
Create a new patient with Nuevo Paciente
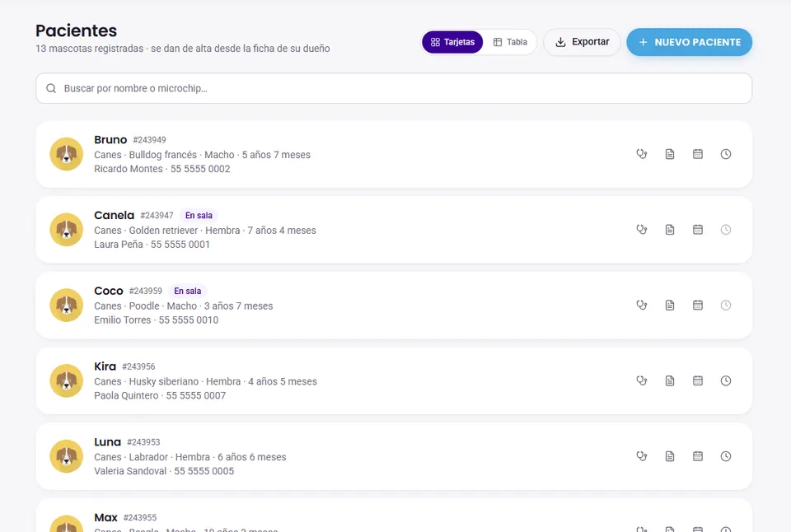(689, 42)
